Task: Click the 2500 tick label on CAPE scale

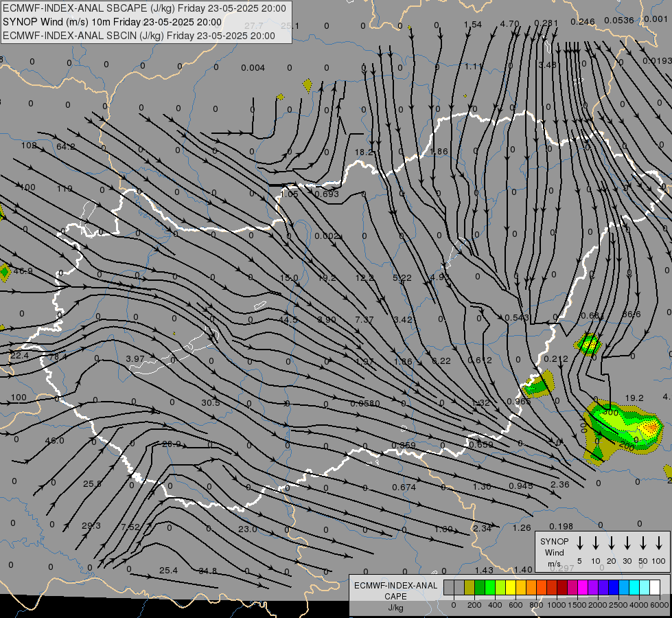Action: (x=618, y=605)
